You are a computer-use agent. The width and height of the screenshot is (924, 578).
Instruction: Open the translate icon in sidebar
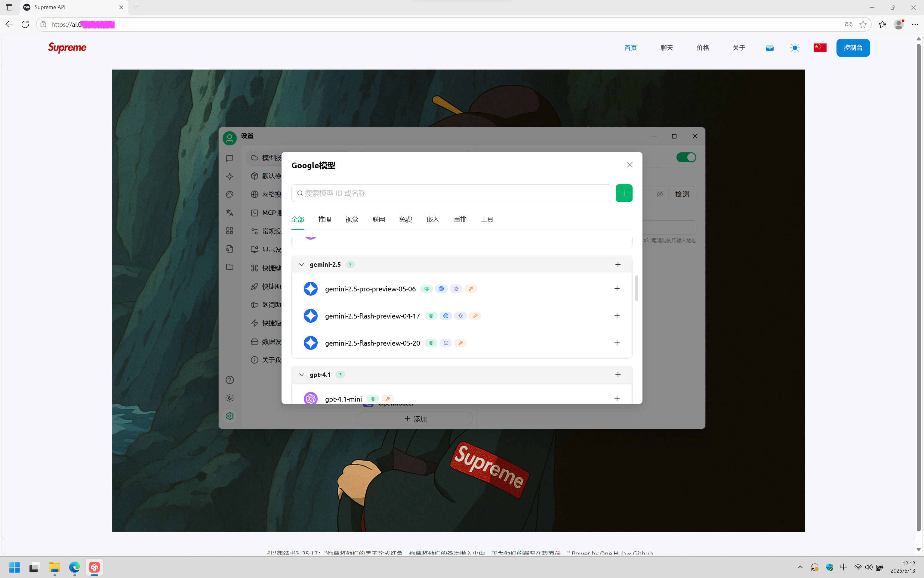tap(229, 213)
